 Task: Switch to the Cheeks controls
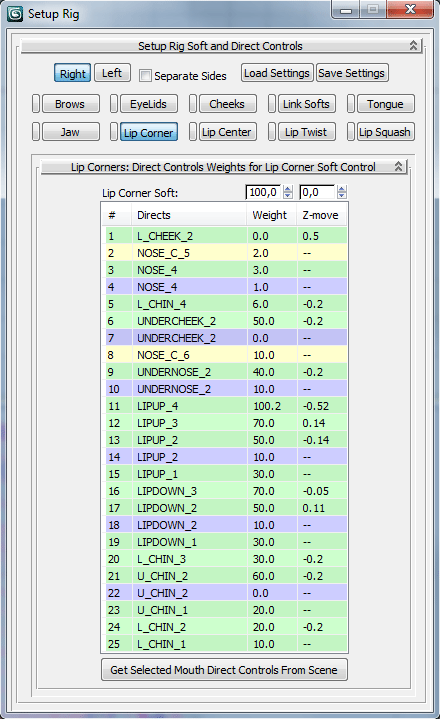(227, 104)
